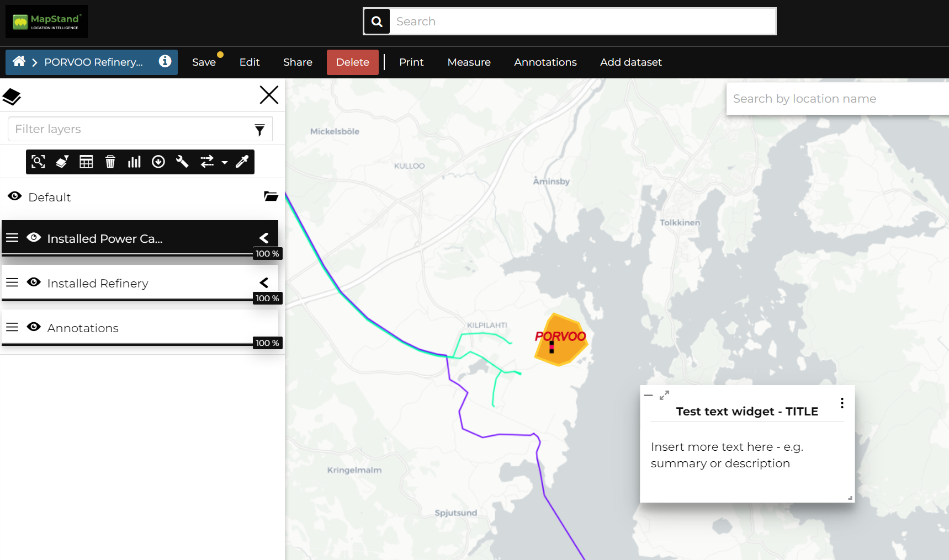
Task: Expand the Installed Power Ca... chevron
Action: pos(264,238)
